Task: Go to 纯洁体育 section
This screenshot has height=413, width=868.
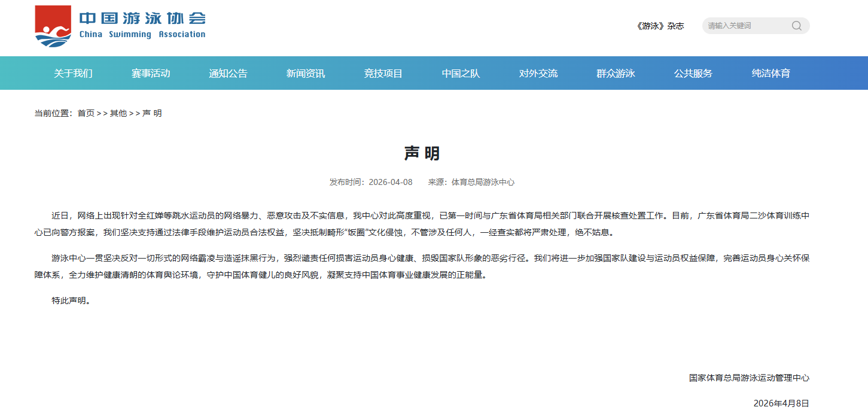Action: click(771, 74)
